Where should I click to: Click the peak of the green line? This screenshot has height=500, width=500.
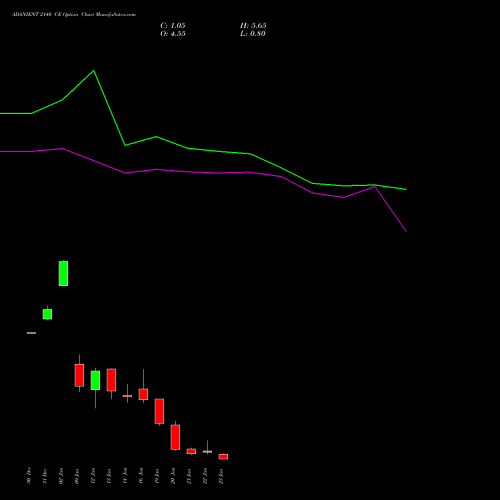[x=94, y=71]
